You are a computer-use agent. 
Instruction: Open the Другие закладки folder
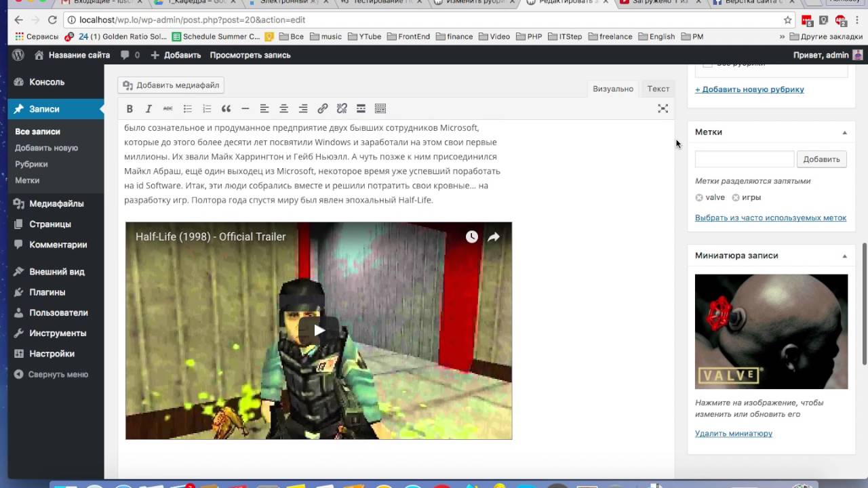click(827, 37)
